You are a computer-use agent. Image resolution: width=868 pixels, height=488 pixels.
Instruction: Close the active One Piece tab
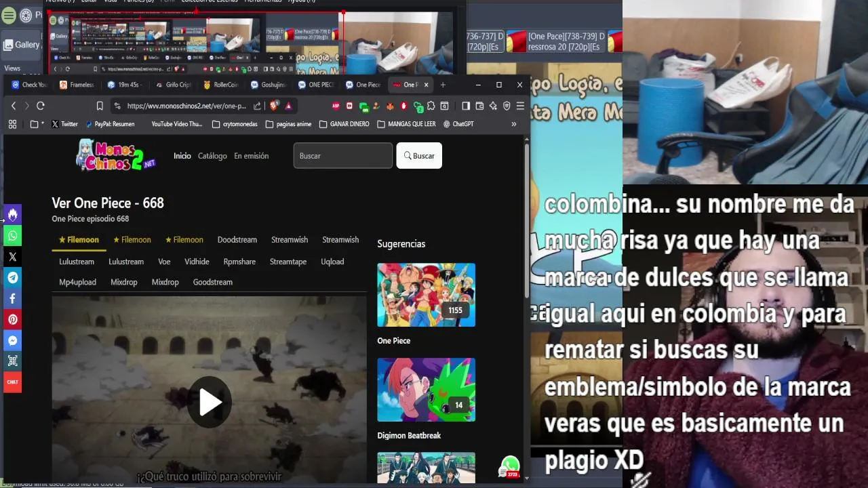click(x=426, y=85)
